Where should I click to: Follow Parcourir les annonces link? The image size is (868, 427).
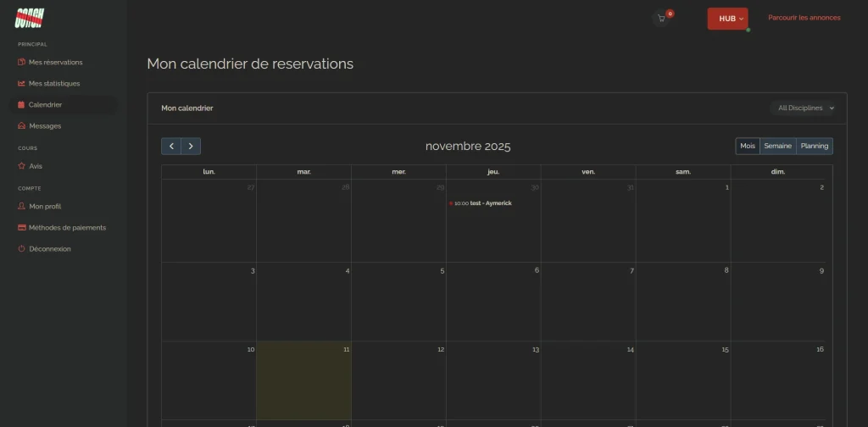coord(804,18)
